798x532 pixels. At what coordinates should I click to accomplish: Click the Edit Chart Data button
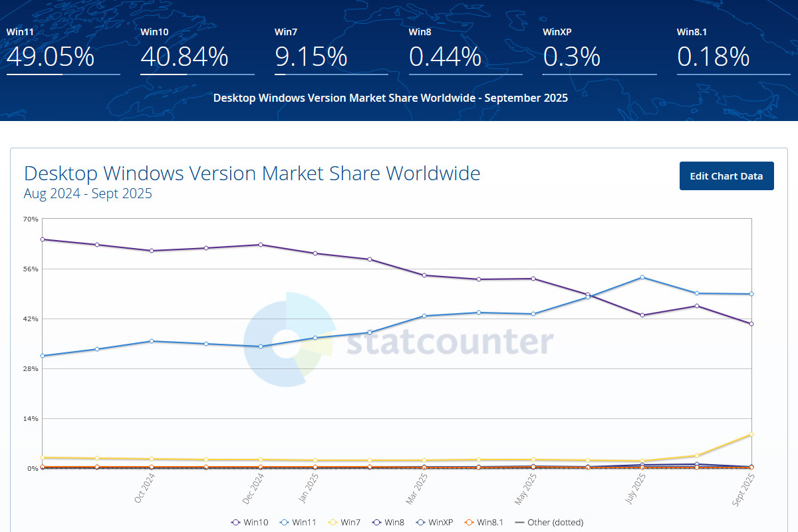pyautogui.click(x=726, y=176)
